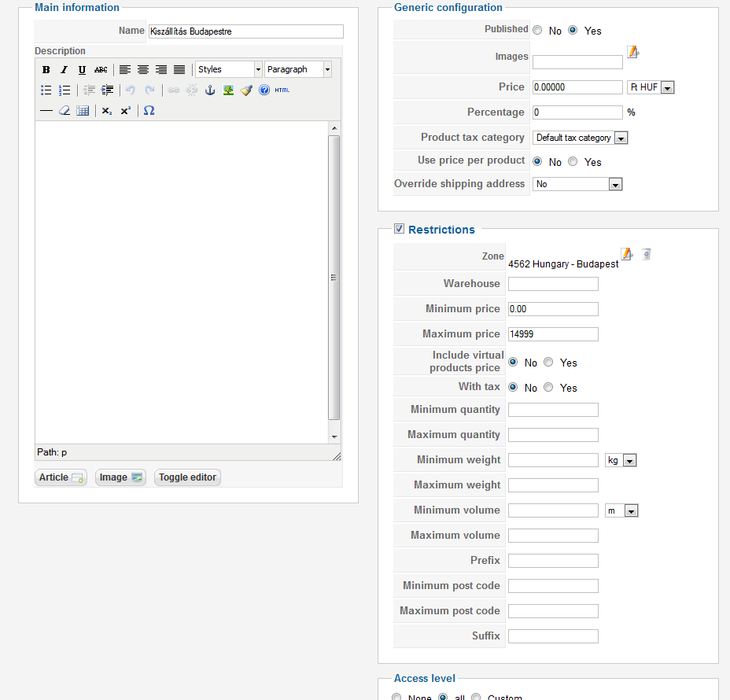Center-align the description text
The image size is (730, 700).
coord(143,70)
